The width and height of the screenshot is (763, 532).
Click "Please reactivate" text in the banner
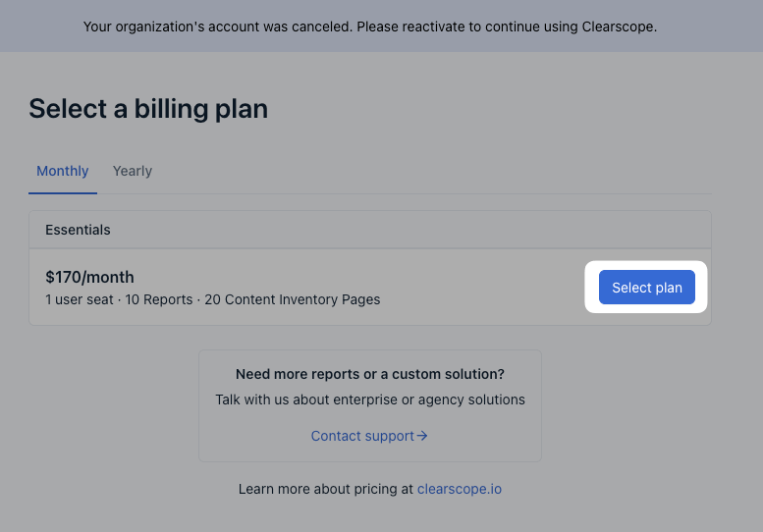point(405,27)
